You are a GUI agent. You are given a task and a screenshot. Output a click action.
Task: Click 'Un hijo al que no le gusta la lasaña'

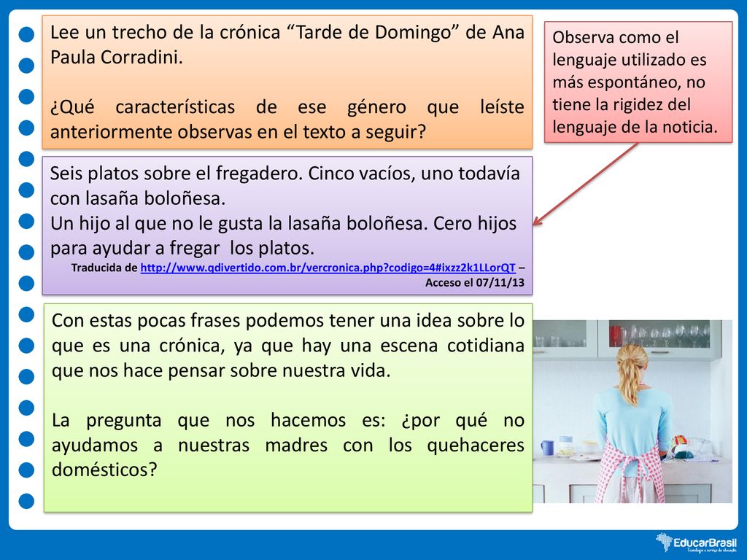(x=239, y=223)
